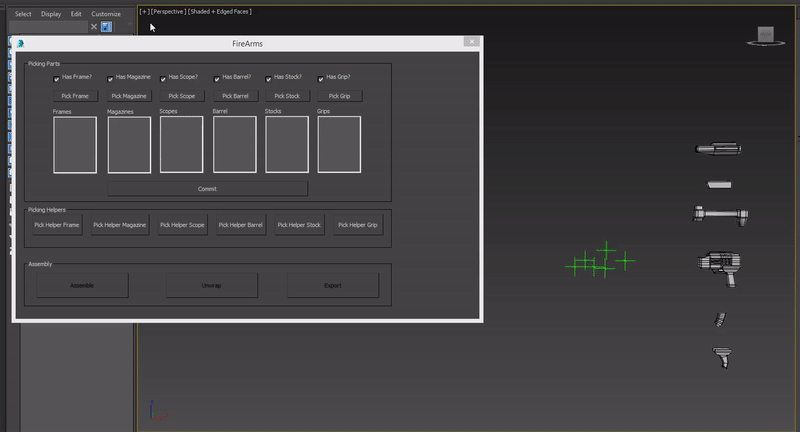Open the Customize menu
The image size is (800, 432).
pos(106,14)
